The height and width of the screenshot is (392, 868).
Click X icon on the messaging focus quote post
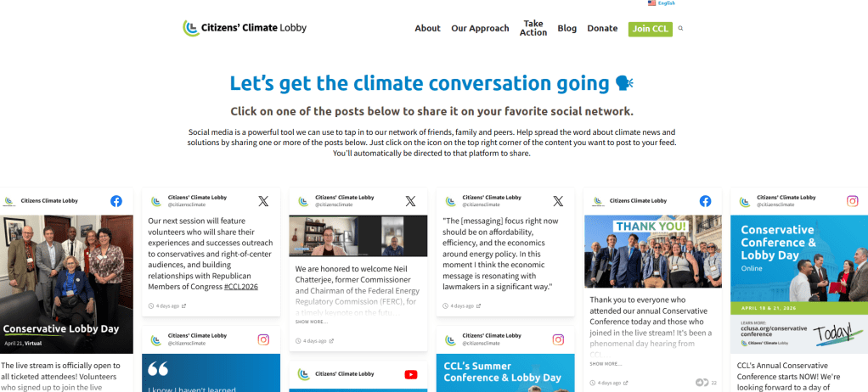click(558, 201)
